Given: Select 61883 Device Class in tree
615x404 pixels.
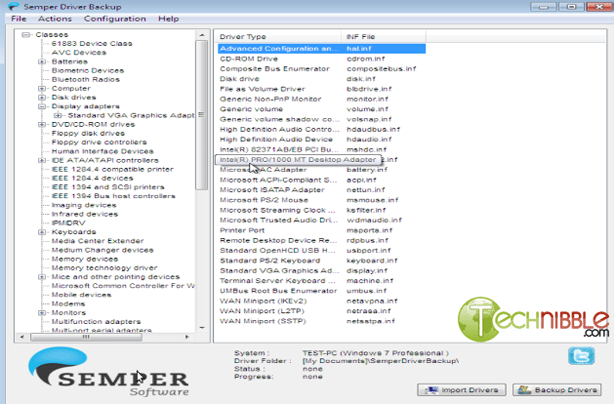Looking at the screenshot, I should (x=92, y=44).
